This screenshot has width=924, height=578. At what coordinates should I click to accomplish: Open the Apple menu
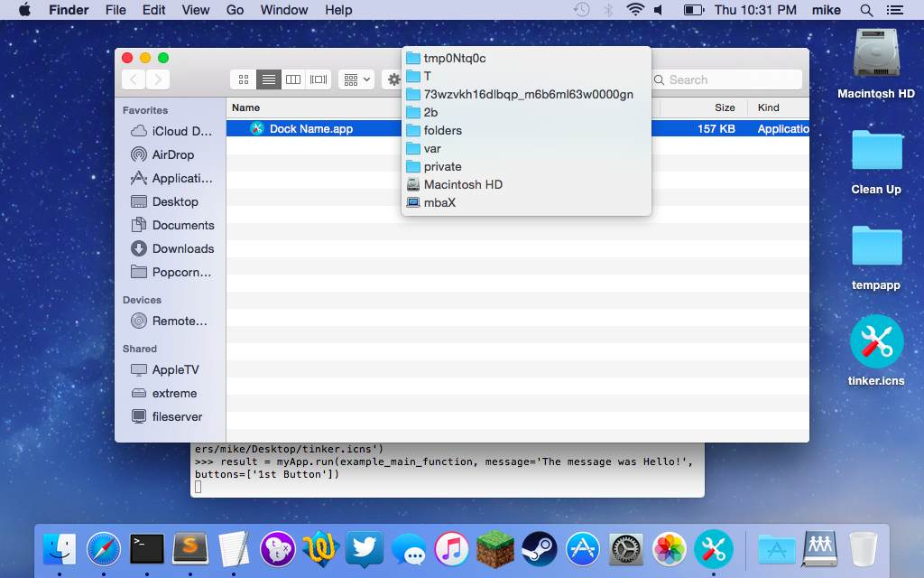pyautogui.click(x=24, y=10)
